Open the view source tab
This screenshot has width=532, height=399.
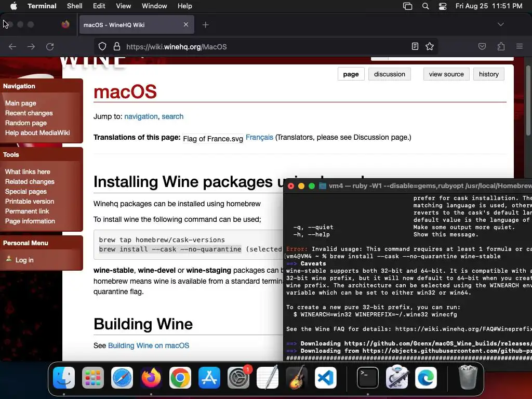tap(446, 74)
